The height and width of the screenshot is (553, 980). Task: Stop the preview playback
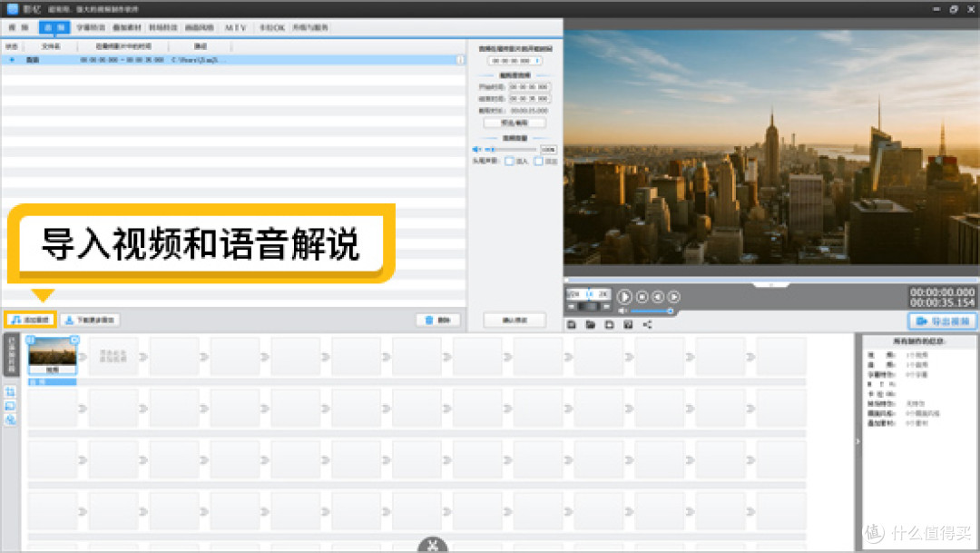642,297
